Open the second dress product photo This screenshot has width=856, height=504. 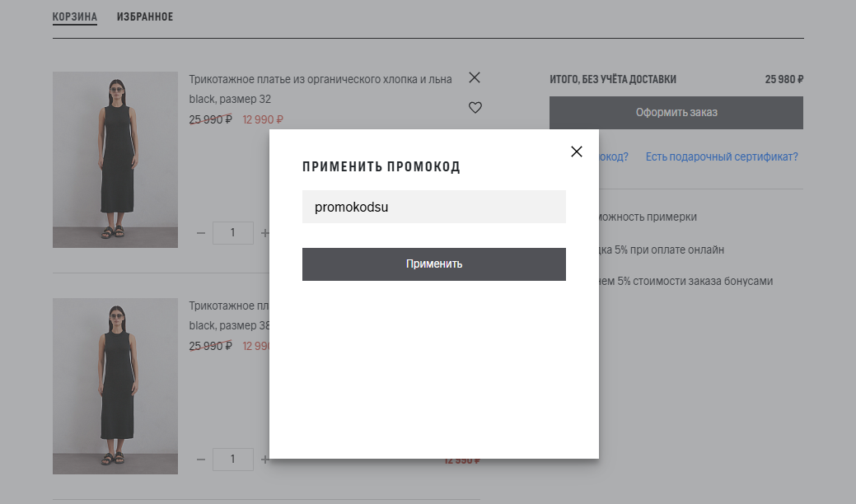pos(115,385)
